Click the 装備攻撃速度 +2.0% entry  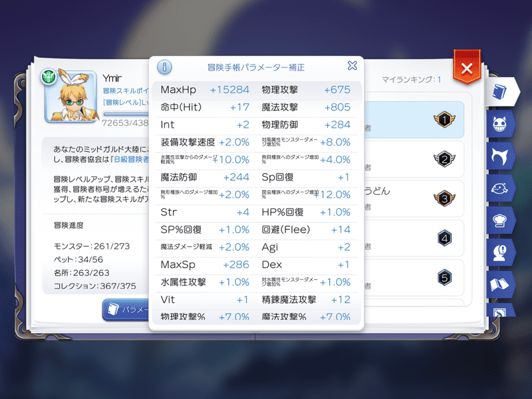tap(205, 142)
